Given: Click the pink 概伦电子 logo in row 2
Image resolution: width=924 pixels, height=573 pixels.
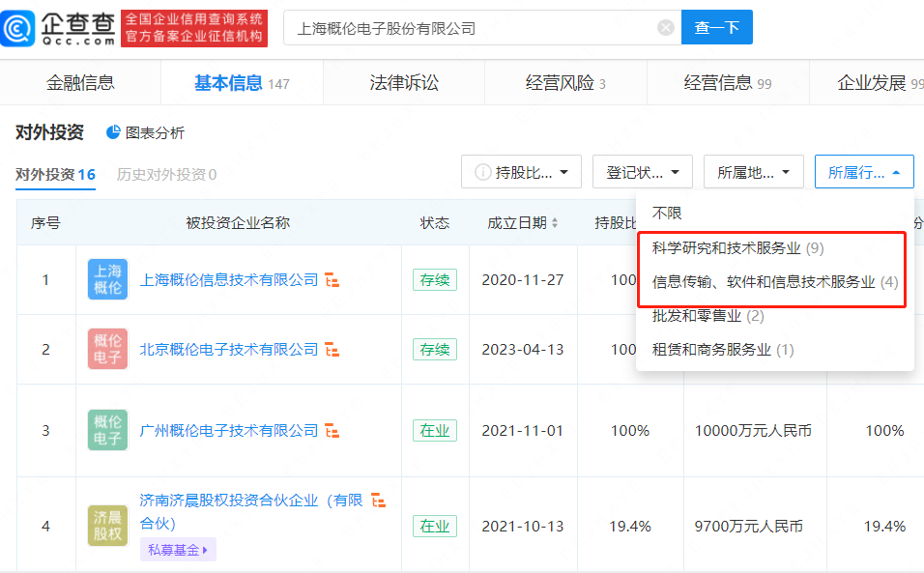Looking at the screenshot, I should tap(108, 349).
